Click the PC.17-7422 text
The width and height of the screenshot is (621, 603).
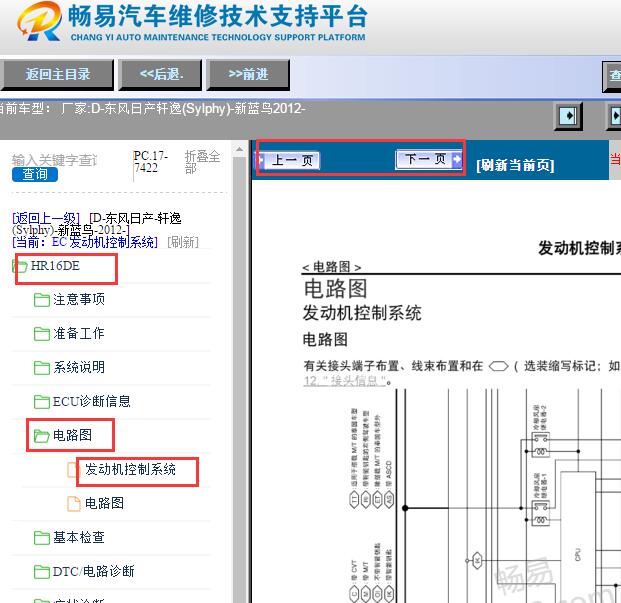click(151, 162)
